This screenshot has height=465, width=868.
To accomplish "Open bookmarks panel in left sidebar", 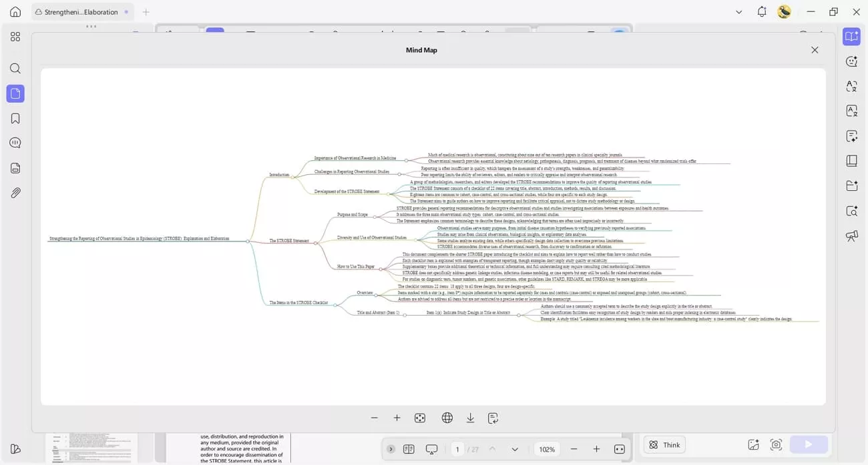I will click(15, 117).
